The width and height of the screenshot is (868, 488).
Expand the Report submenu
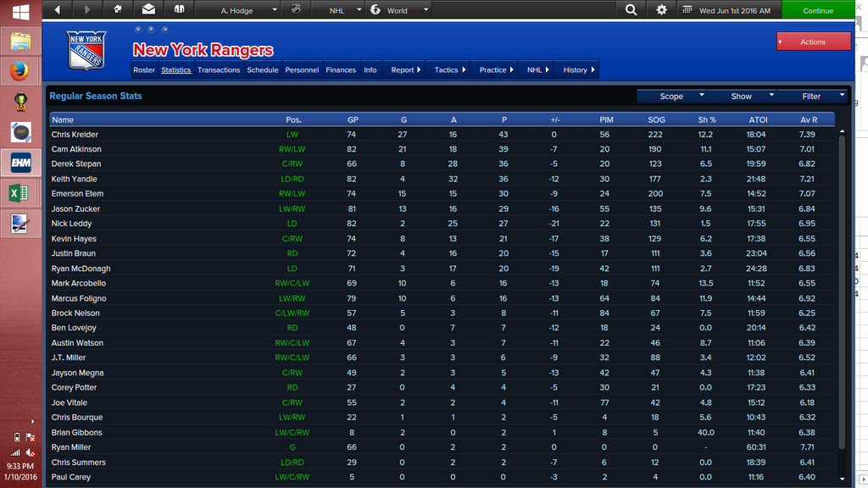404,69
